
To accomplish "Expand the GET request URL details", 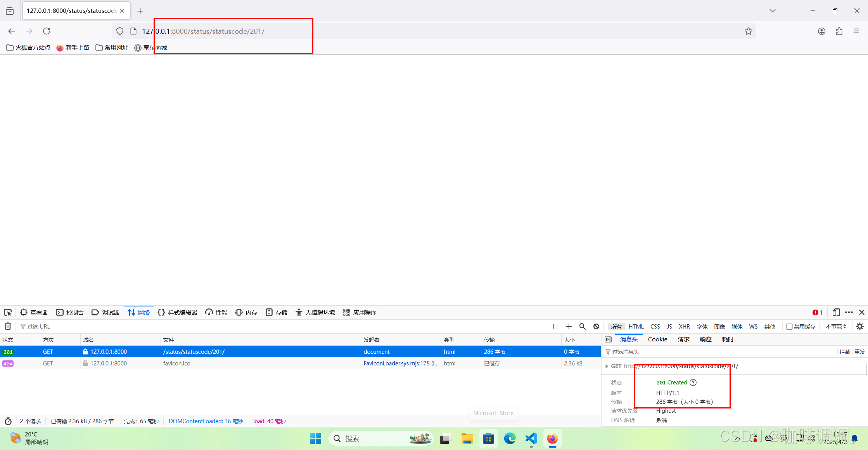I will click(607, 366).
